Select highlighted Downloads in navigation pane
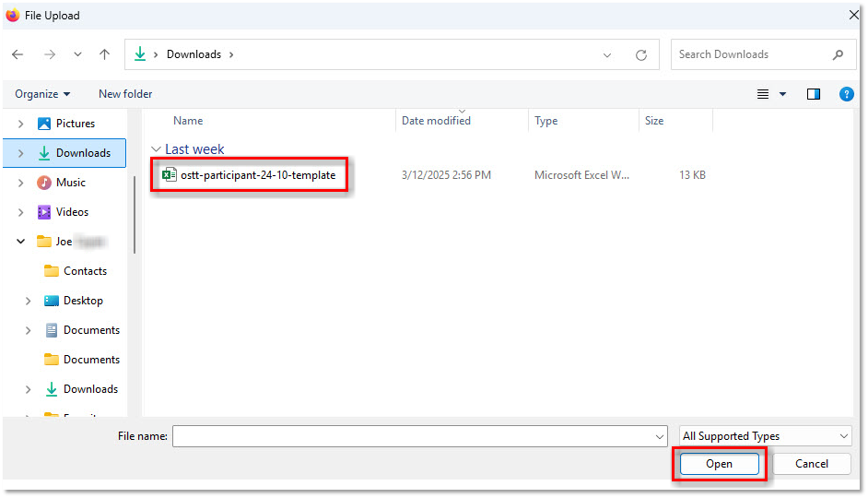868x498 pixels. tap(83, 153)
